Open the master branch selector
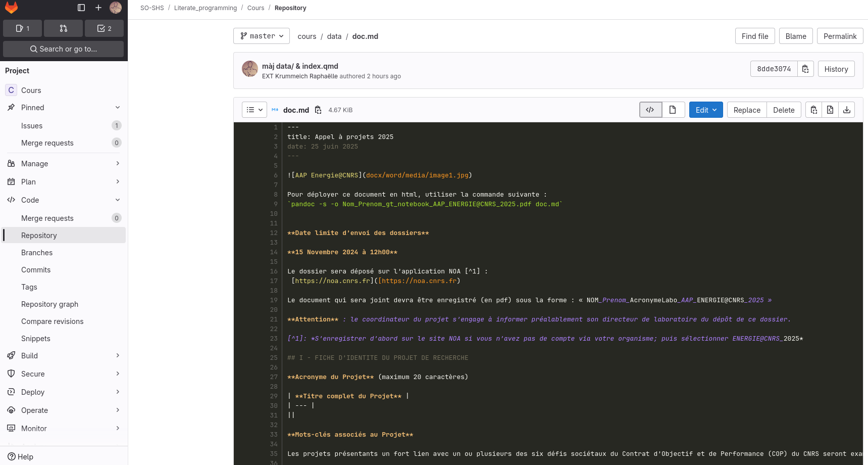 (x=261, y=36)
